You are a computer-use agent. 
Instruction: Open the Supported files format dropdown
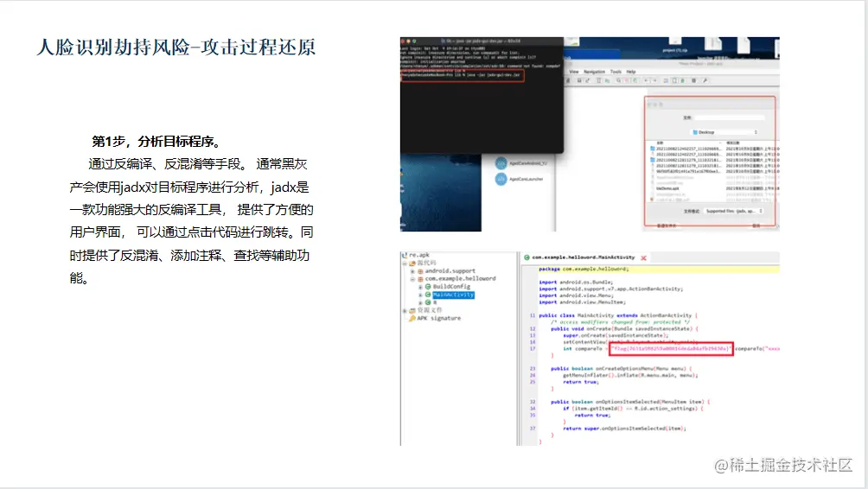coord(733,212)
